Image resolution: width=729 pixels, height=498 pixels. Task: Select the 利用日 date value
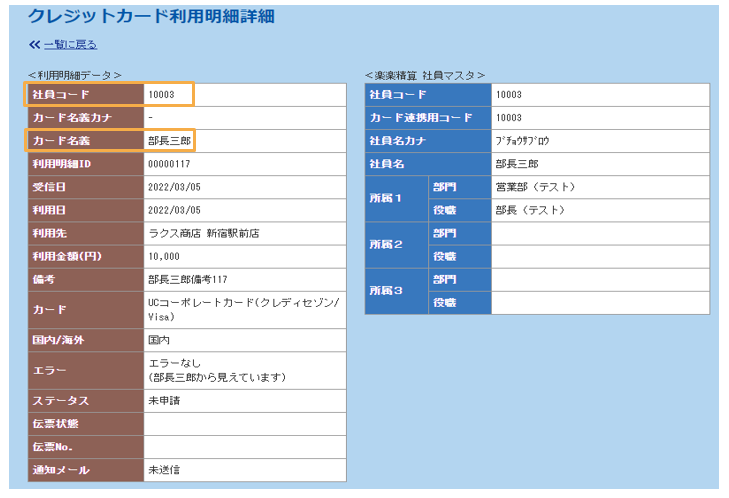(x=174, y=210)
